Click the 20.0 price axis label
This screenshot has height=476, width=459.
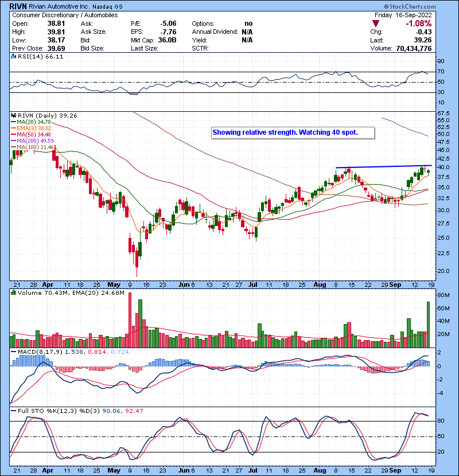[444, 271]
